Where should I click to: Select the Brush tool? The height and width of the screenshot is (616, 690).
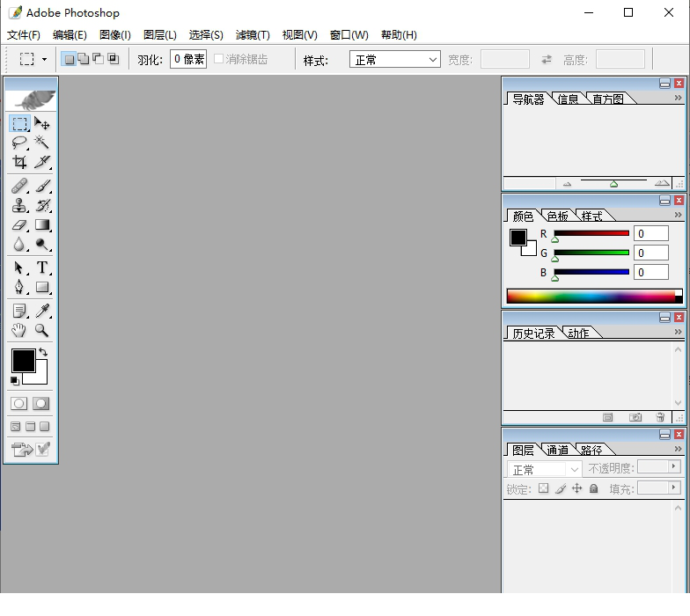click(42, 186)
